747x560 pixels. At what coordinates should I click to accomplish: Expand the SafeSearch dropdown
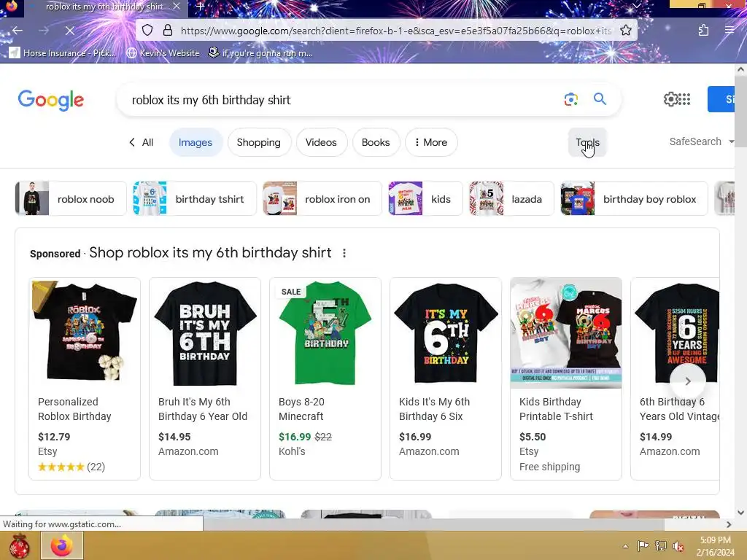coord(701,141)
